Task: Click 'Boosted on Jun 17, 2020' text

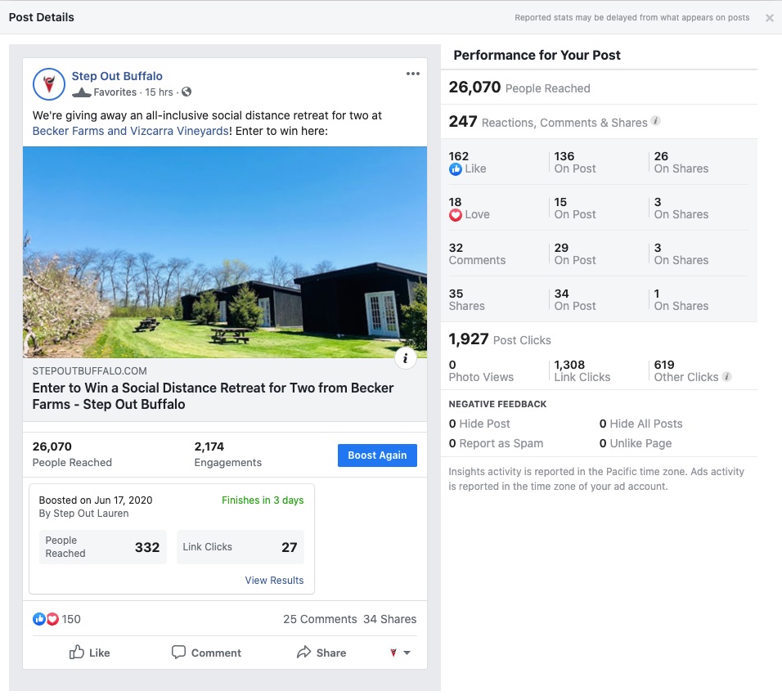Action: (96, 500)
